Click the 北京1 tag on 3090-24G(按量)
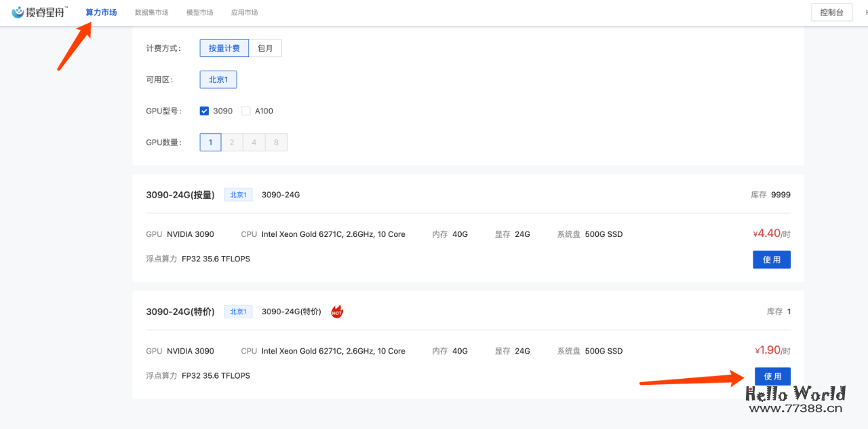Screen dimensions: 868x429 pos(238,195)
